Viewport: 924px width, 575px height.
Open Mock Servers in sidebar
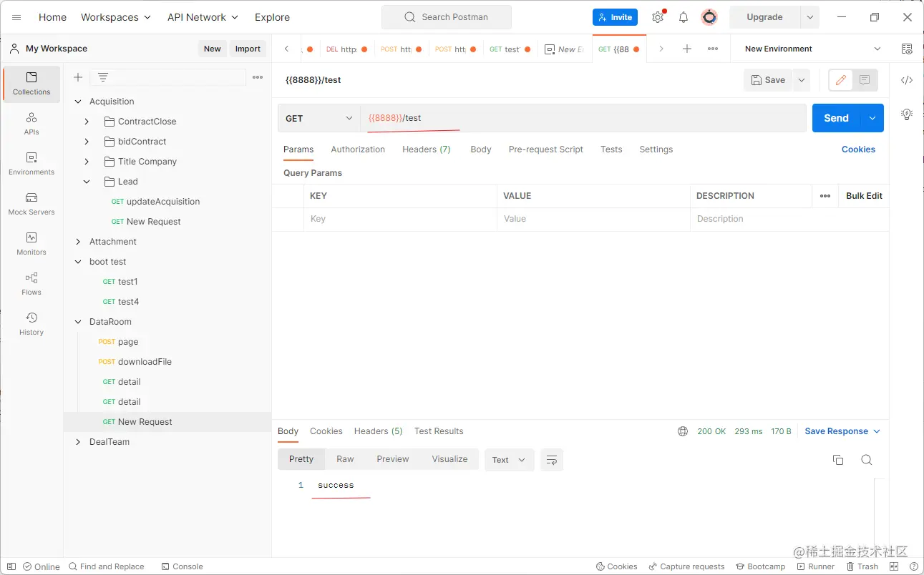click(31, 204)
